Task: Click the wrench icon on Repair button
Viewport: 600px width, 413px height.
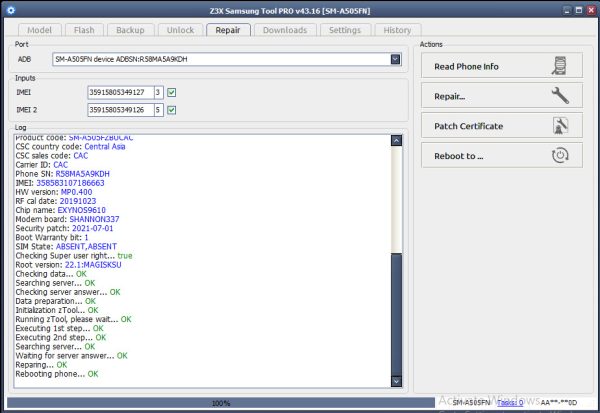Action: pos(560,95)
